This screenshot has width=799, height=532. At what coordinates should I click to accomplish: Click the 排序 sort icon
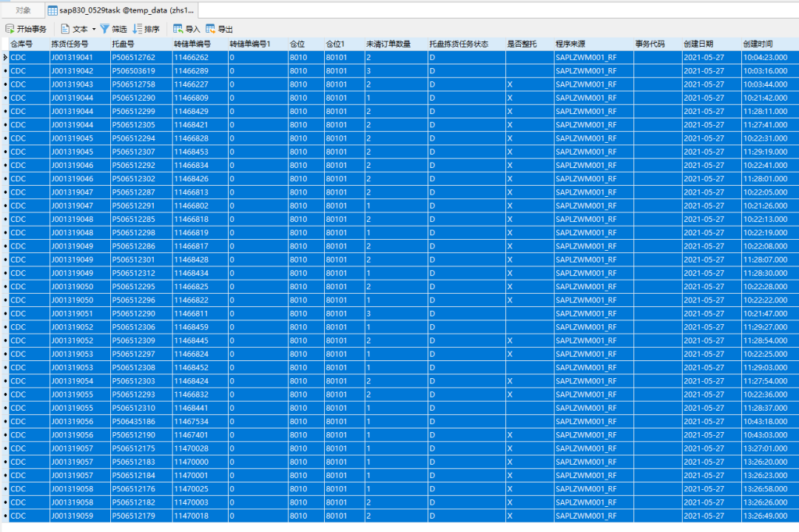pos(137,29)
